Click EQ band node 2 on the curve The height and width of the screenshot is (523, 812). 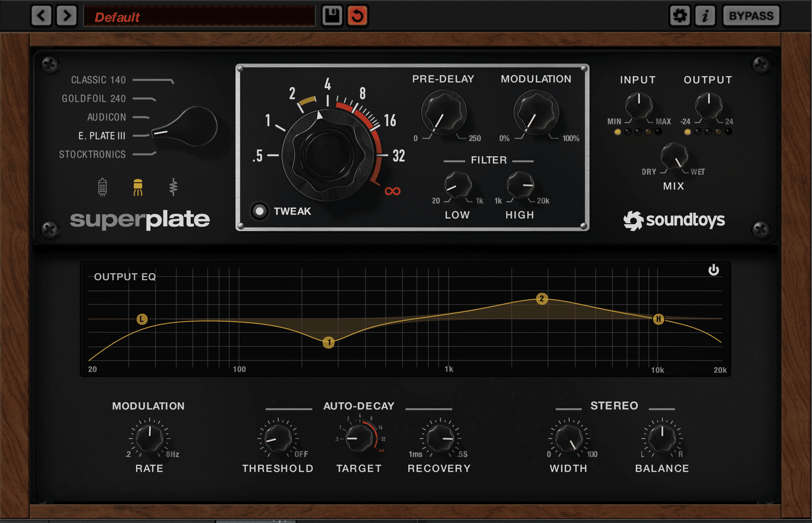pos(542,300)
